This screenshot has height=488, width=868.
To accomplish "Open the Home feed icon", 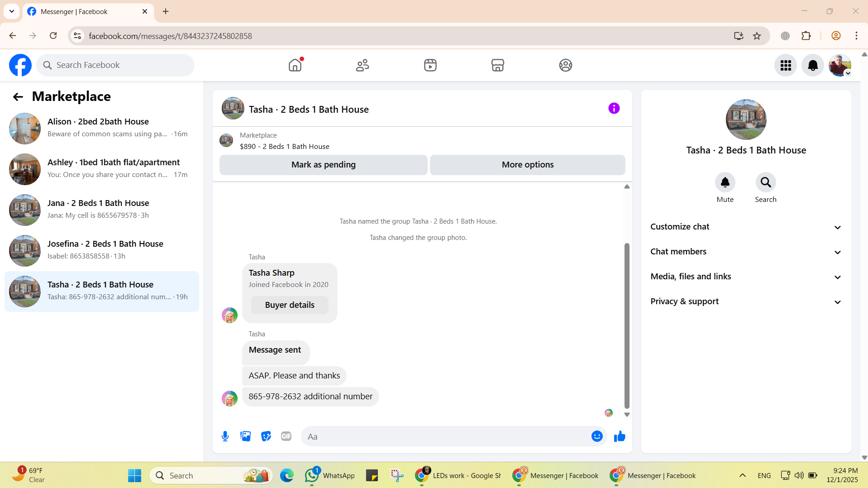I will coord(295,65).
